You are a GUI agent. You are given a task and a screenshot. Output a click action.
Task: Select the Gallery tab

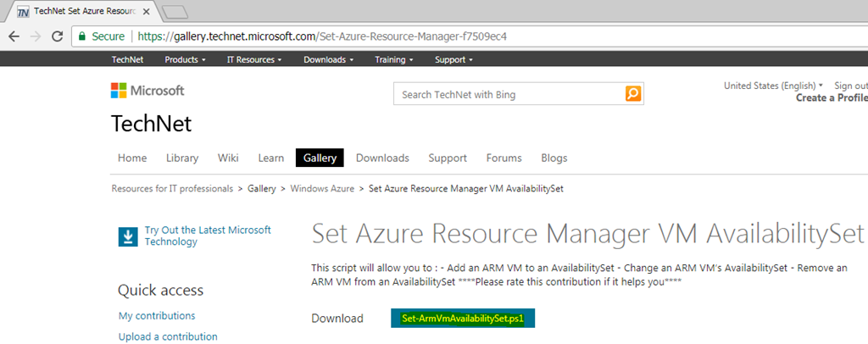[x=320, y=158]
